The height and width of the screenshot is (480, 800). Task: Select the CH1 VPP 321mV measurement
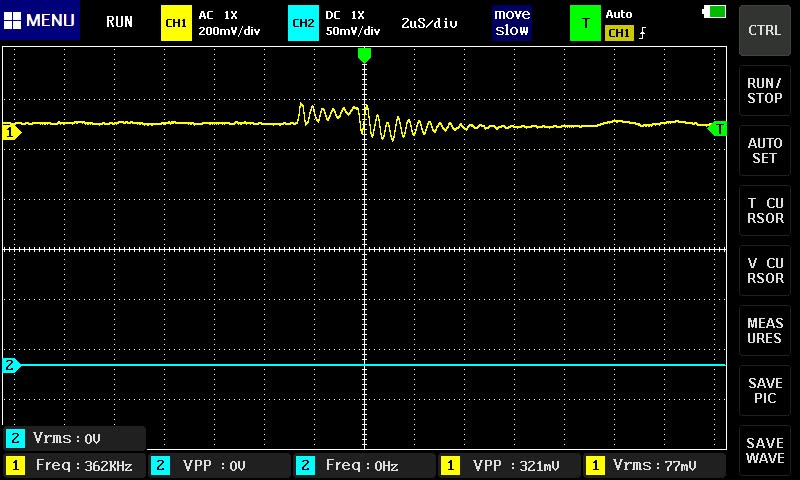pyautogui.click(x=508, y=465)
